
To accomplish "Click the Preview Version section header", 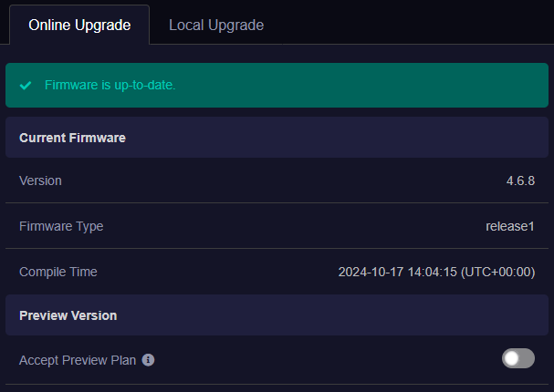I will [277, 315].
